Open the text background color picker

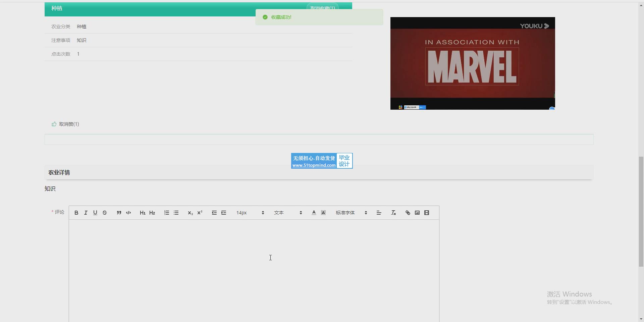[x=323, y=213]
